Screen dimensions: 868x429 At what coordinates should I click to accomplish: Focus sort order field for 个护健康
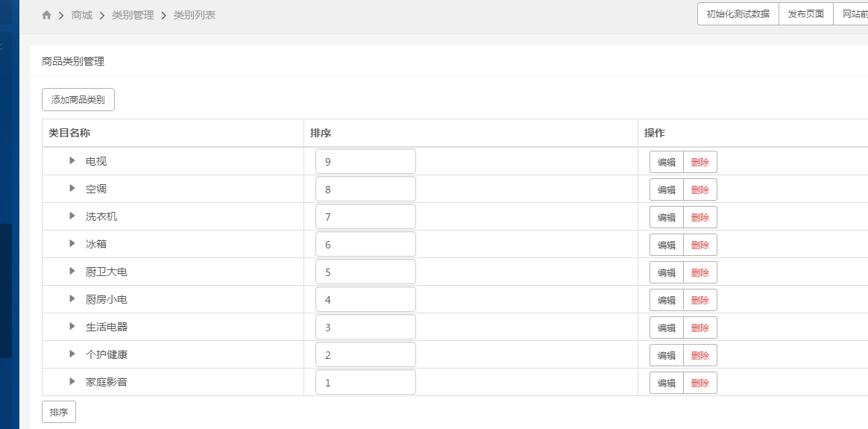point(365,355)
